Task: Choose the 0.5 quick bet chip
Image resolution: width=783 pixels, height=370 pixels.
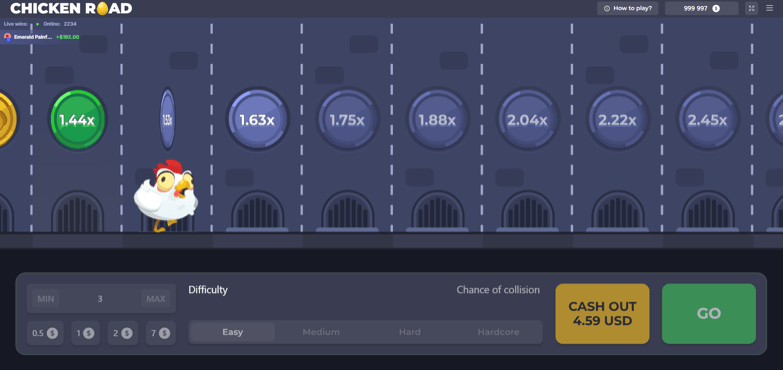Action: pyautogui.click(x=45, y=333)
